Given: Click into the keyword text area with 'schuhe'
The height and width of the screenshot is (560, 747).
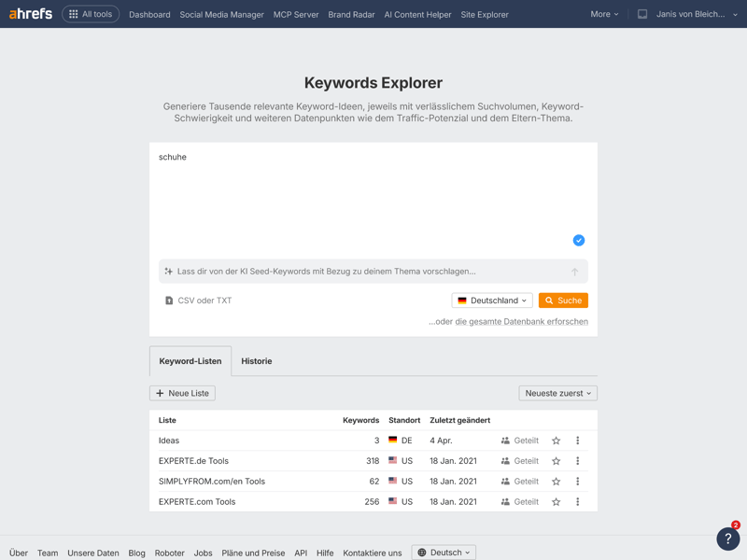Looking at the screenshot, I should tap(373, 200).
